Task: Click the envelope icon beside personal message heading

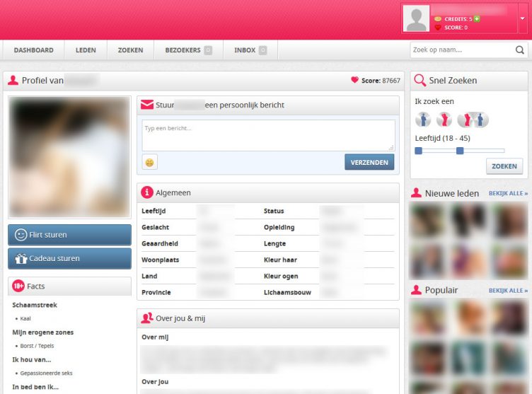Action: coord(147,105)
